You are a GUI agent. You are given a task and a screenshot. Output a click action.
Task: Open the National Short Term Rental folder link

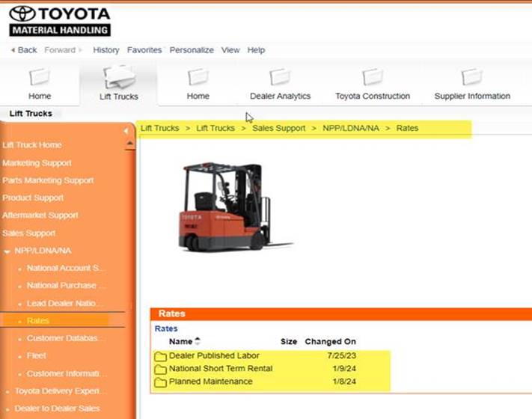(220, 369)
